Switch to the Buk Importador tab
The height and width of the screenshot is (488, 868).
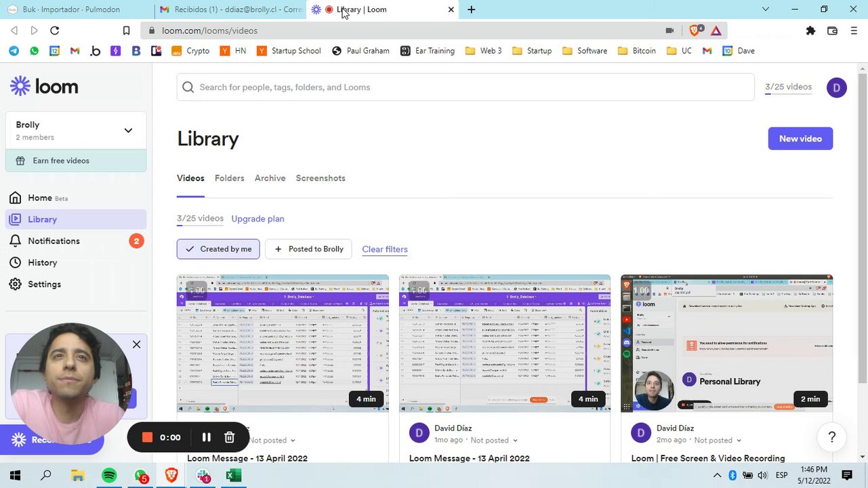coord(77,9)
